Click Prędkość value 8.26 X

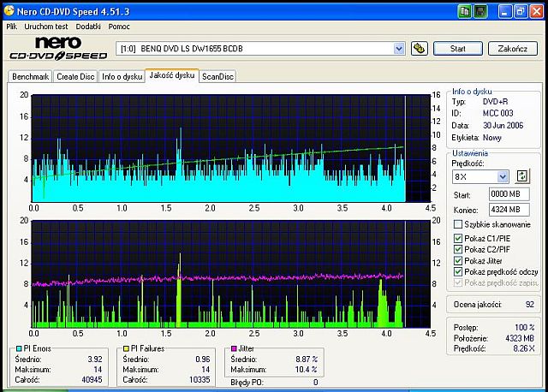coord(524,348)
